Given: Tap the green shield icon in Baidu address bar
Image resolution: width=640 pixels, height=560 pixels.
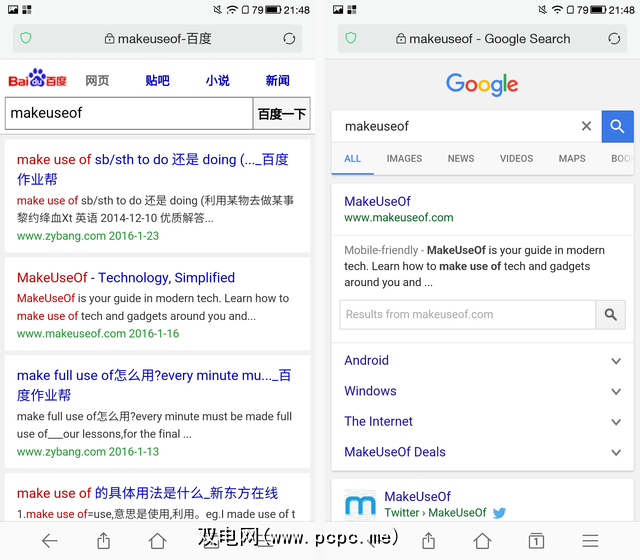Looking at the screenshot, I should 26,38.
